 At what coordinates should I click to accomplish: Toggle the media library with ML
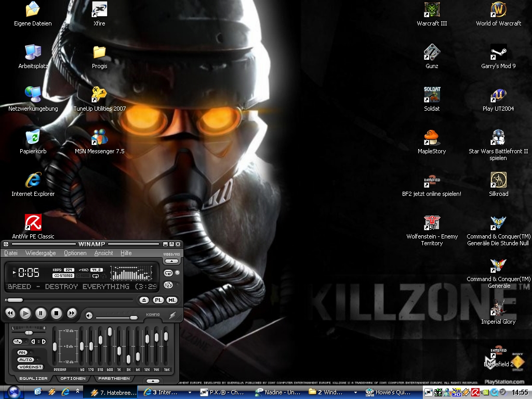click(x=171, y=300)
